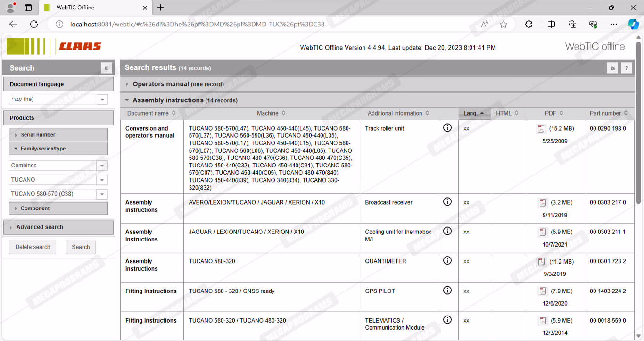Screen dimensions: 644x341
Task: Show info for QUANTIMETER assembly instructions
Action: pyautogui.click(x=447, y=260)
